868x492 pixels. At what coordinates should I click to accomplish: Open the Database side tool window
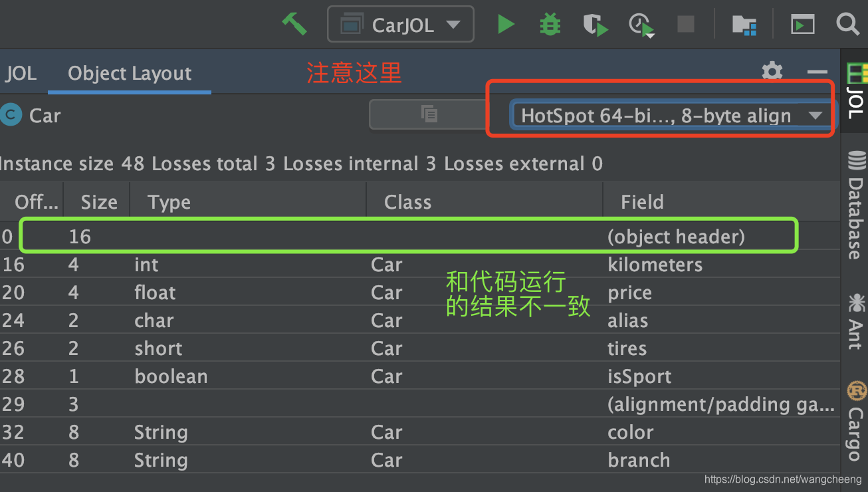tap(856, 205)
